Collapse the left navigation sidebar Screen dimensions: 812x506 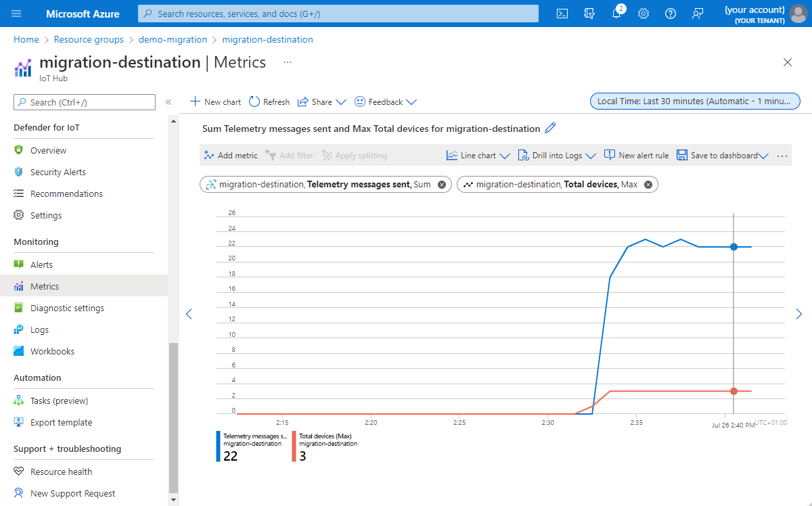tap(168, 102)
